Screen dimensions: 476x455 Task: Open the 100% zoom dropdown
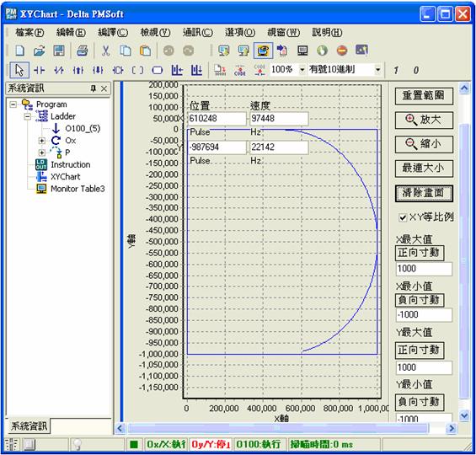pyautogui.click(x=302, y=70)
